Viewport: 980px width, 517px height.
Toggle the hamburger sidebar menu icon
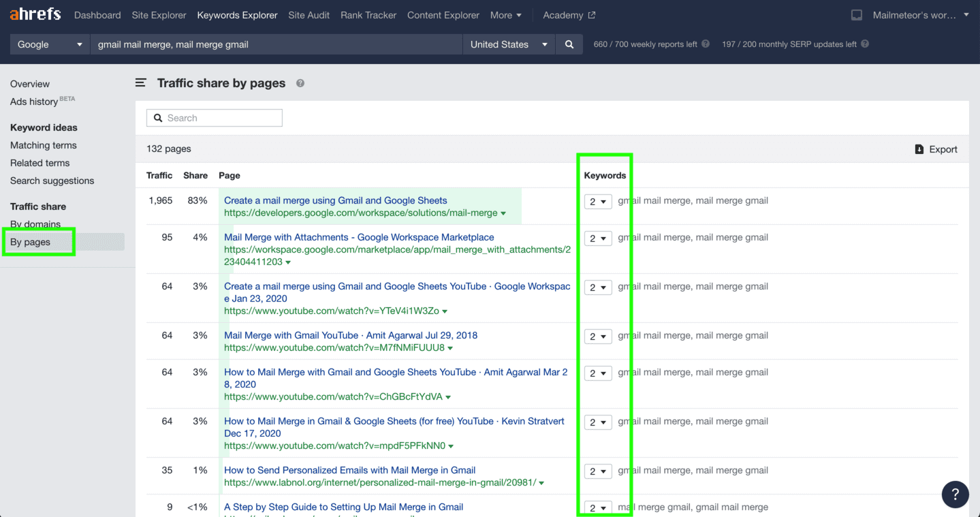(141, 82)
